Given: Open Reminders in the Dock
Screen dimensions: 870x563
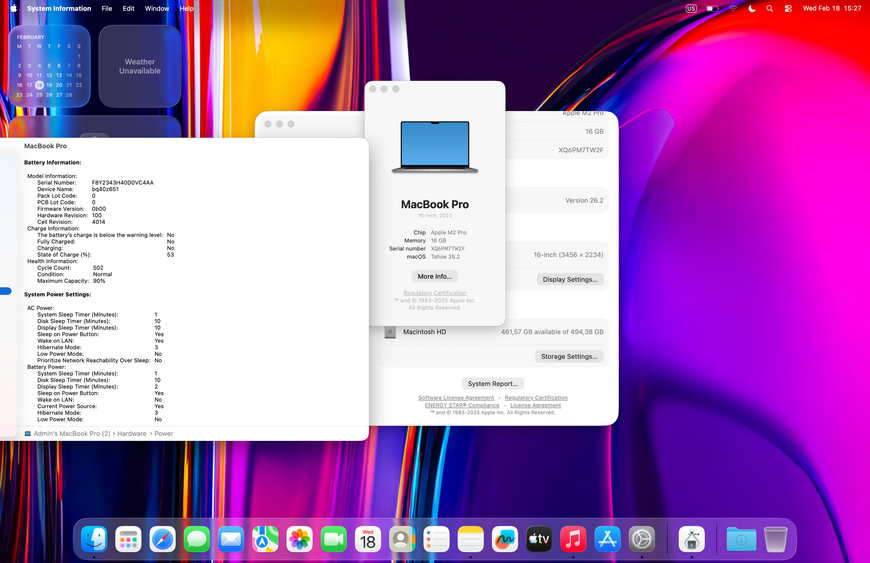Looking at the screenshot, I should 437,539.
